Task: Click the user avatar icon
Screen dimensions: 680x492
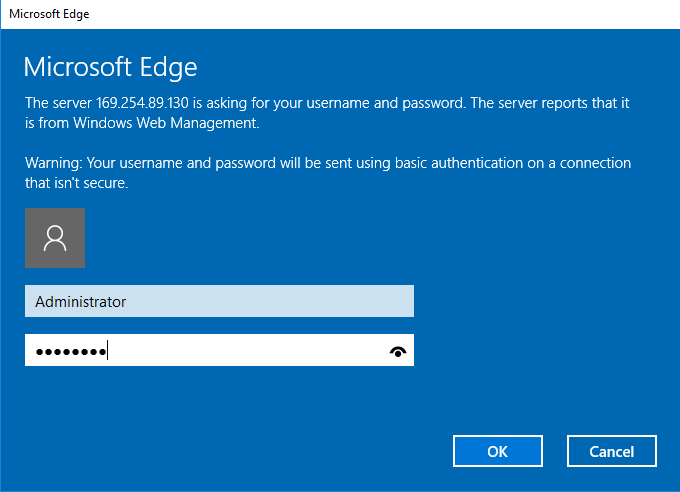Action: (55, 238)
